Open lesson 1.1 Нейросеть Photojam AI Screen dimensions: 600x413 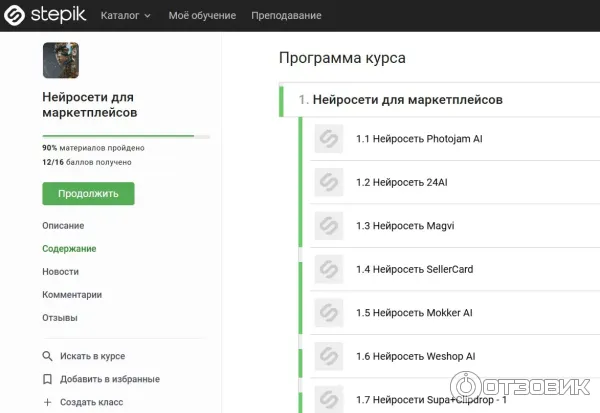[x=419, y=139]
